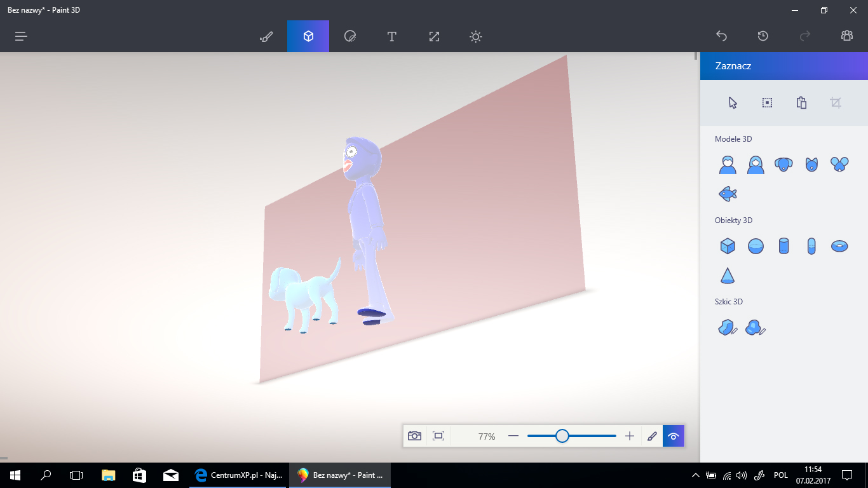Image resolution: width=868 pixels, height=488 pixels.
Task: Select the Art tools brush tab
Action: pyautogui.click(x=266, y=36)
